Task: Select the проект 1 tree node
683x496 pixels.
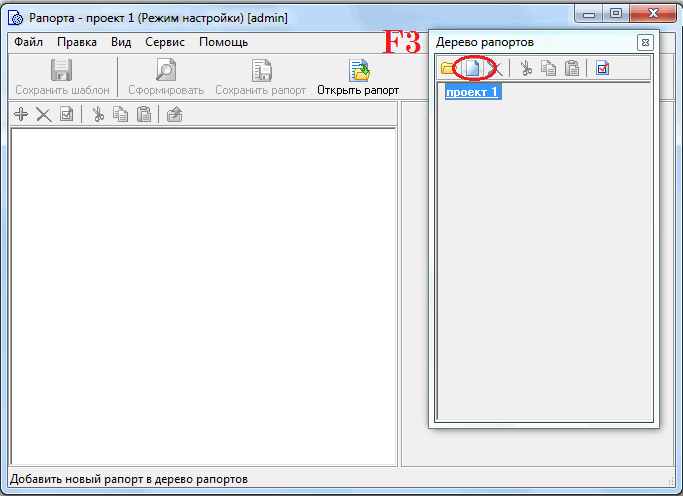Action: tap(473, 92)
